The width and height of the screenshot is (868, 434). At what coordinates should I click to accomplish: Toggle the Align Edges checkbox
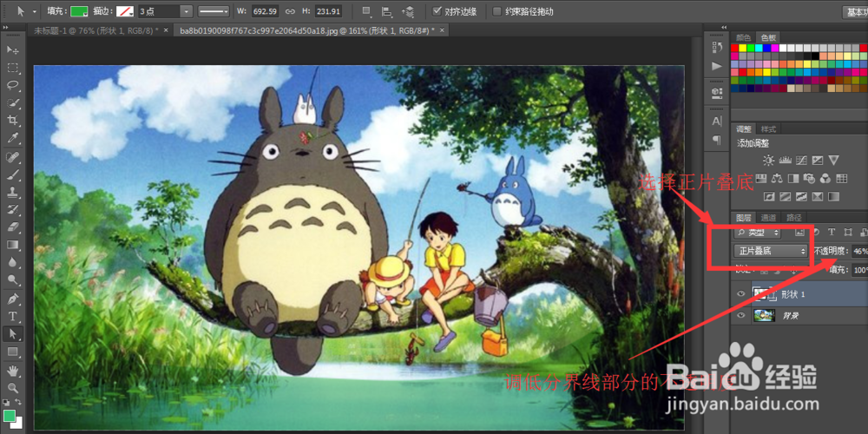(x=437, y=11)
